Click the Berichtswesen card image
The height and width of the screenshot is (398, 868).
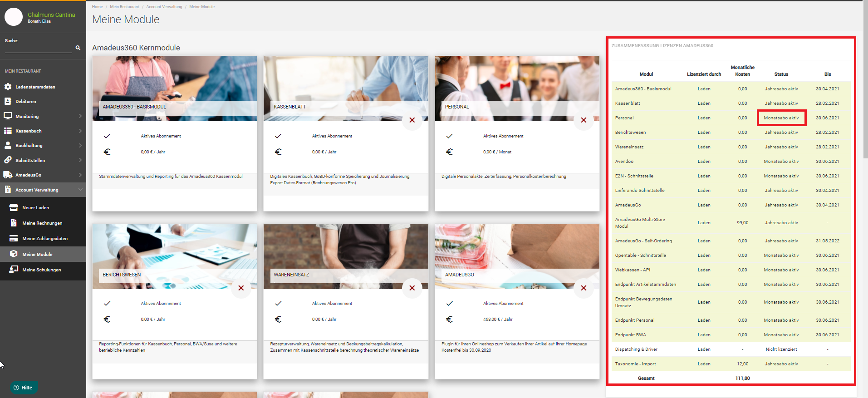click(175, 256)
